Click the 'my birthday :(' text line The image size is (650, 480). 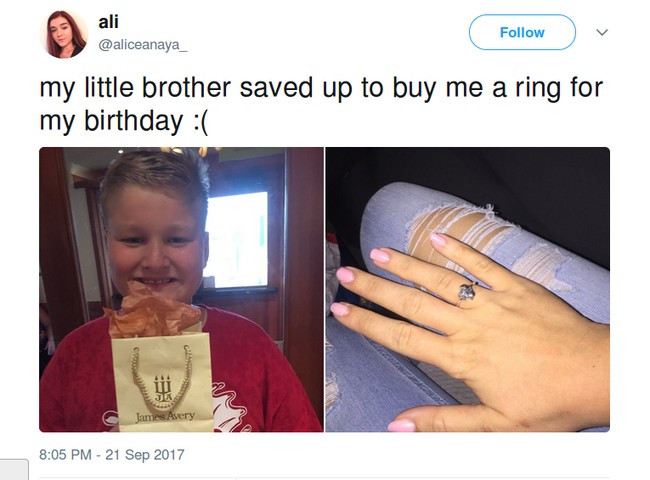[124, 121]
